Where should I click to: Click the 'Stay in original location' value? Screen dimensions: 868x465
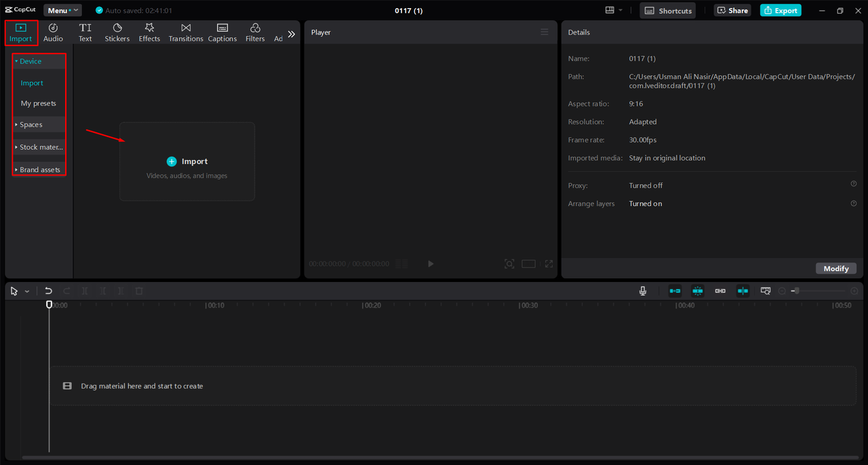click(x=667, y=158)
